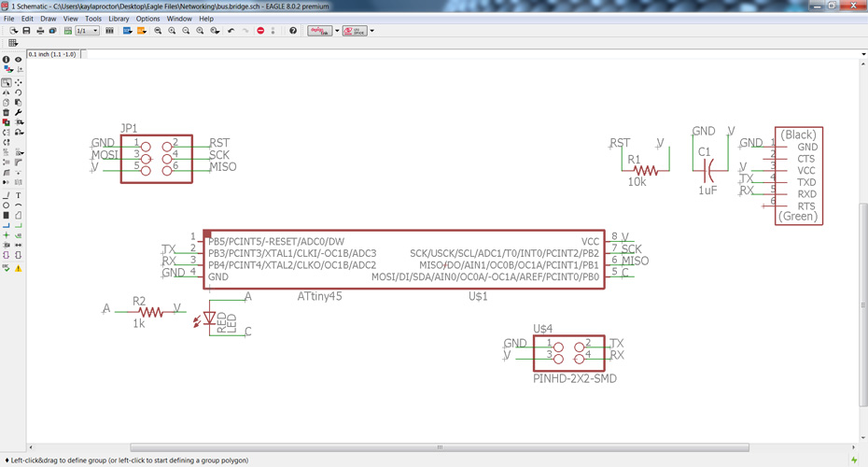Image resolution: width=868 pixels, height=467 pixels.
Task: Click the JP1 header name
Action: click(x=129, y=128)
